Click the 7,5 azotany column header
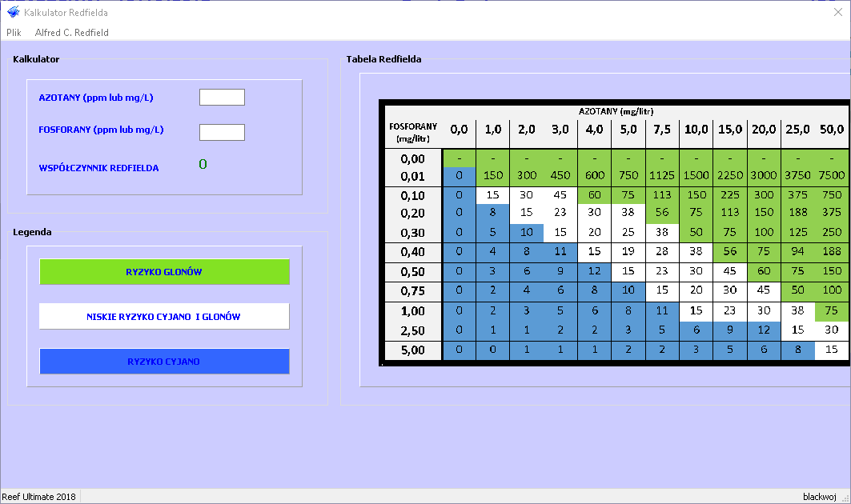 (662, 130)
